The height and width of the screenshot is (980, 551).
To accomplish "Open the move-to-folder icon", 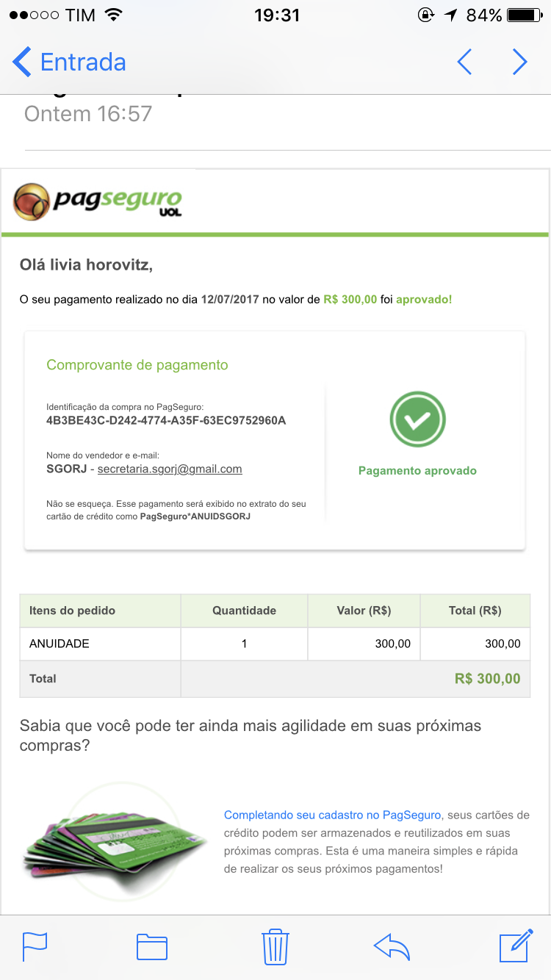I will pos(152,946).
